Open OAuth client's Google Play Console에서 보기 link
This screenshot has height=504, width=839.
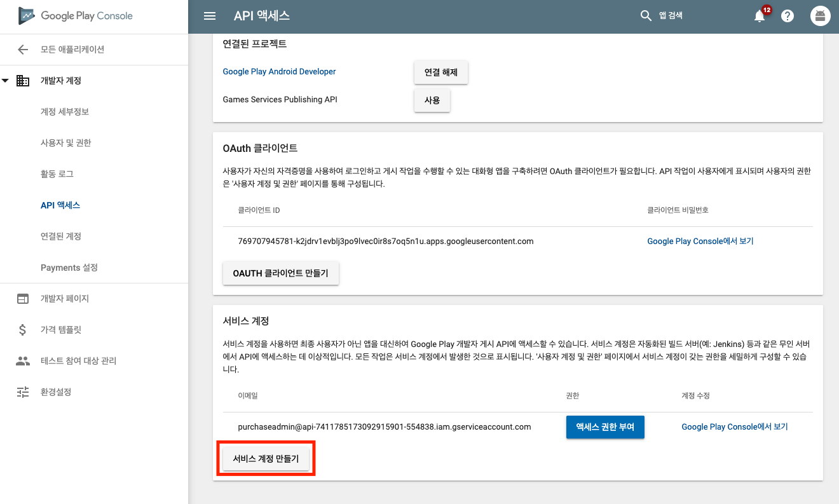700,242
